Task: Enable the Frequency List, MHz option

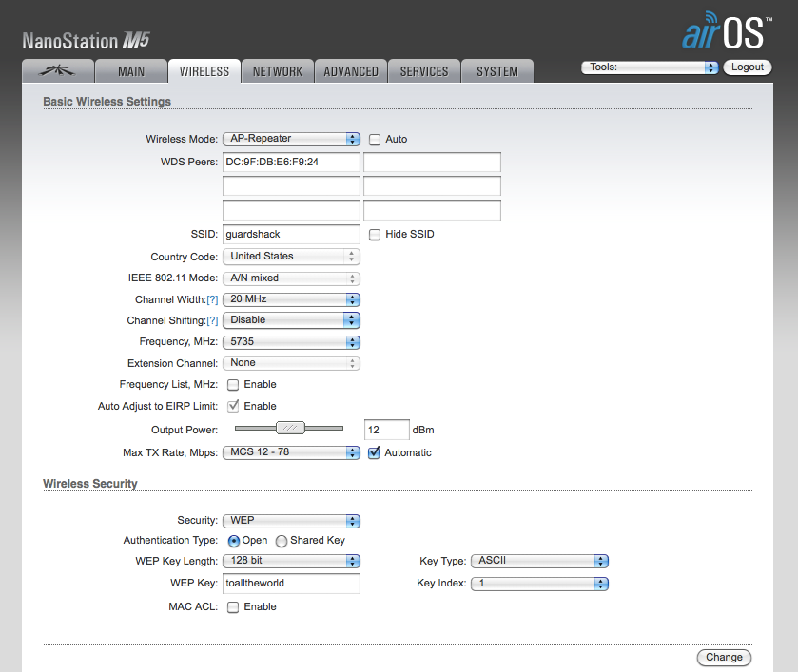Action: [x=231, y=384]
